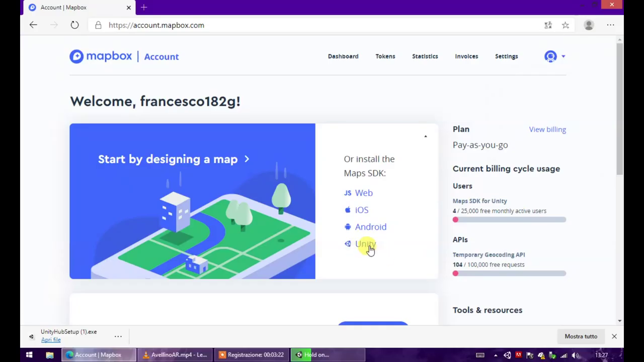Click 'Start by designing a map' link
This screenshot has width=644, height=362.
point(174,159)
